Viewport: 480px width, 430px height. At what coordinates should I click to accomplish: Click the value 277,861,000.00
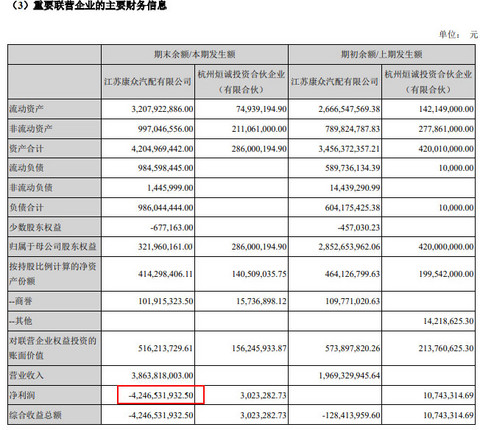(446, 129)
